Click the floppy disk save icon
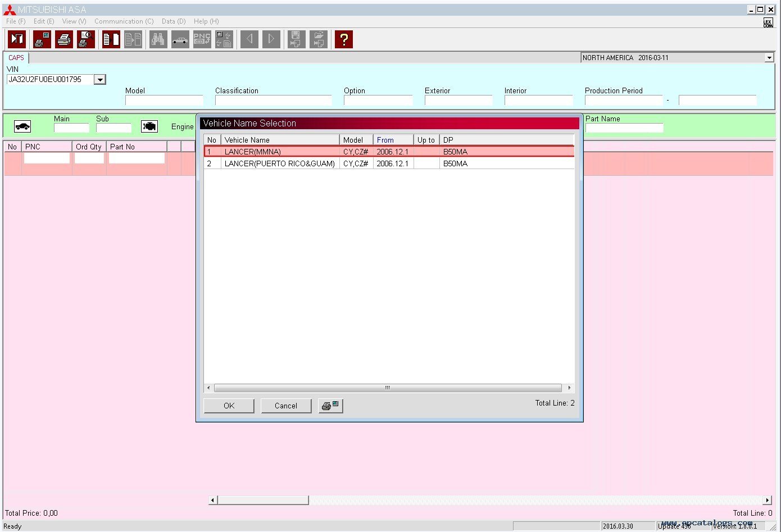This screenshot has width=781, height=532. pyautogui.click(x=296, y=39)
